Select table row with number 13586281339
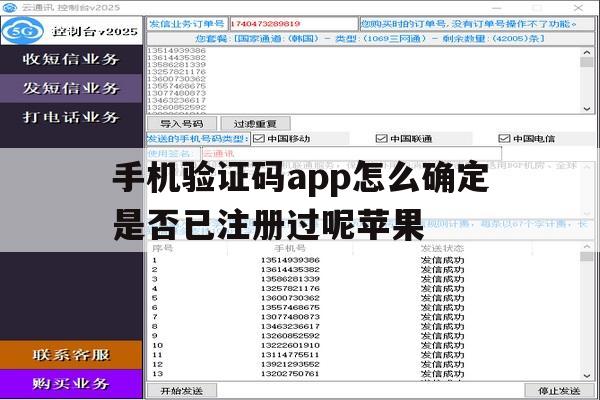Screen dimensions: 600x400 point(364,279)
